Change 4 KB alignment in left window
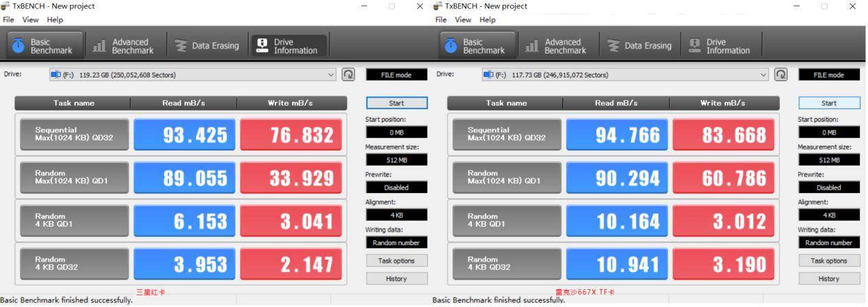The width and height of the screenshot is (868, 307). (x=396, y=215)
